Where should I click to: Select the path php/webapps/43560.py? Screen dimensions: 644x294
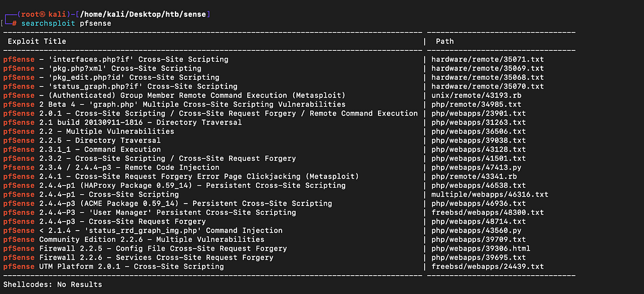tap(477, 231)
